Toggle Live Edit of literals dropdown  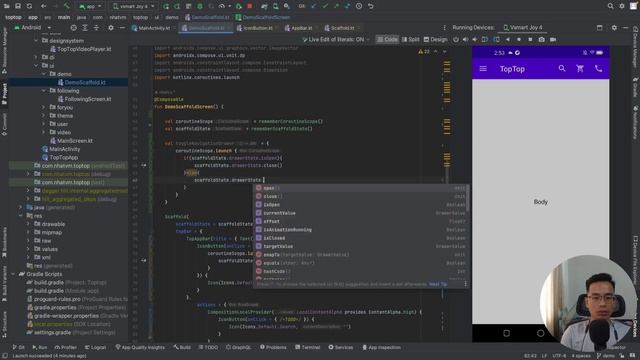336,40
